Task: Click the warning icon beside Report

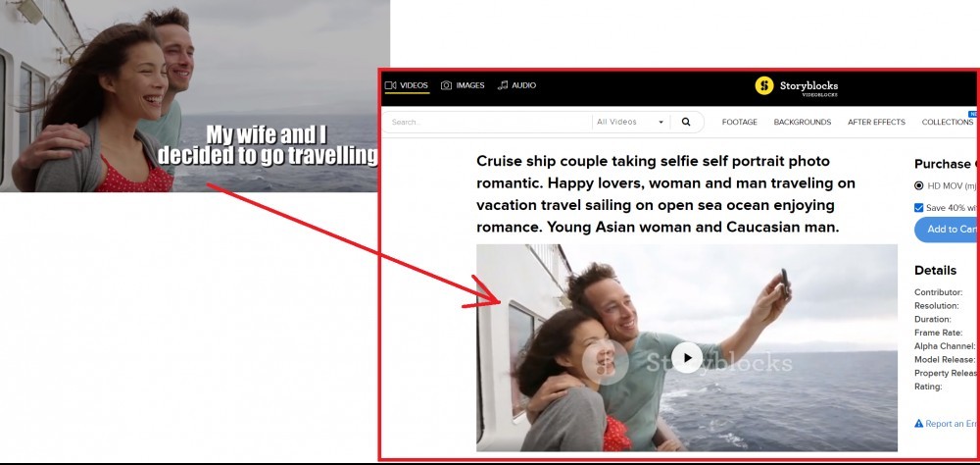Action: (919, 424)
